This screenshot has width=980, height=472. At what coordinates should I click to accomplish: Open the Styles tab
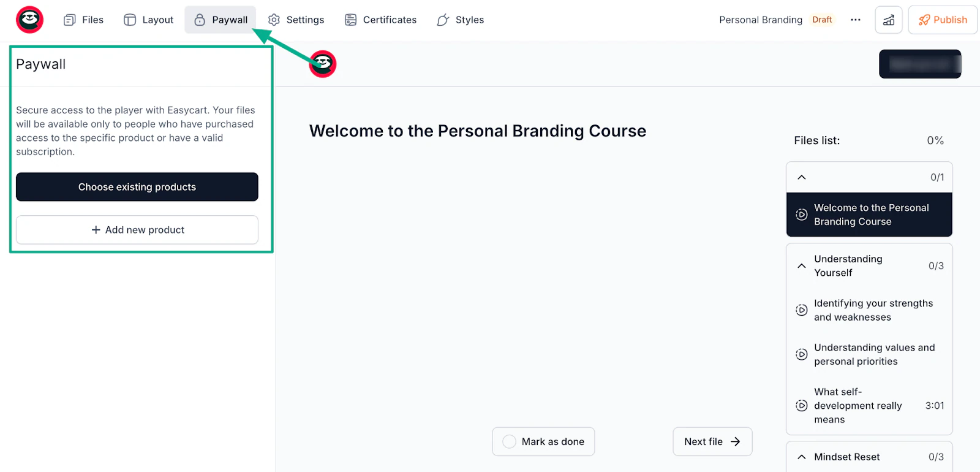tap(461, 20)
